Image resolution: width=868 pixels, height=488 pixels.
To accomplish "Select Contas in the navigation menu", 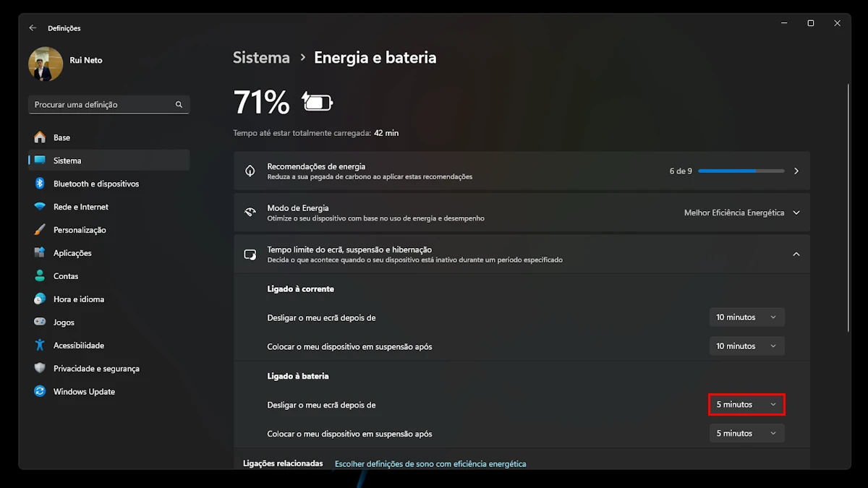I will [x=66, y=276].
